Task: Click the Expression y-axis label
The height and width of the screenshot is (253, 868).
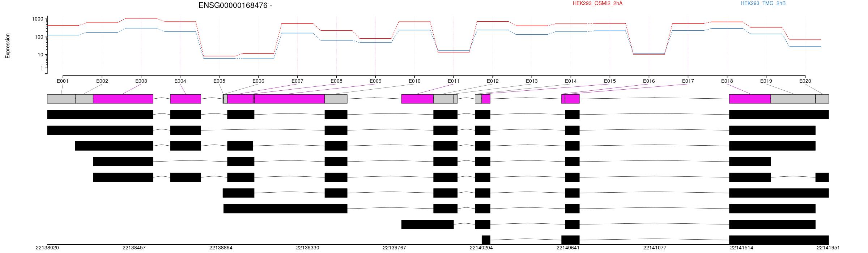Action: [8, 46]
